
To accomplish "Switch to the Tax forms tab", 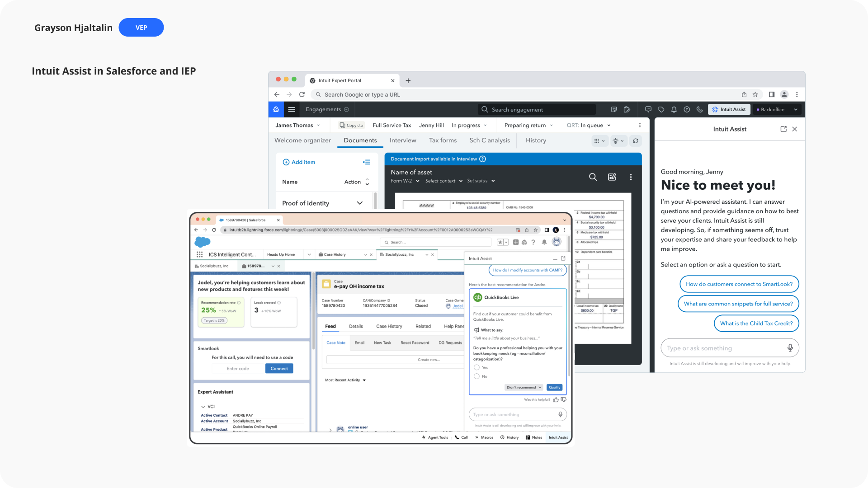I will (443, 141).
